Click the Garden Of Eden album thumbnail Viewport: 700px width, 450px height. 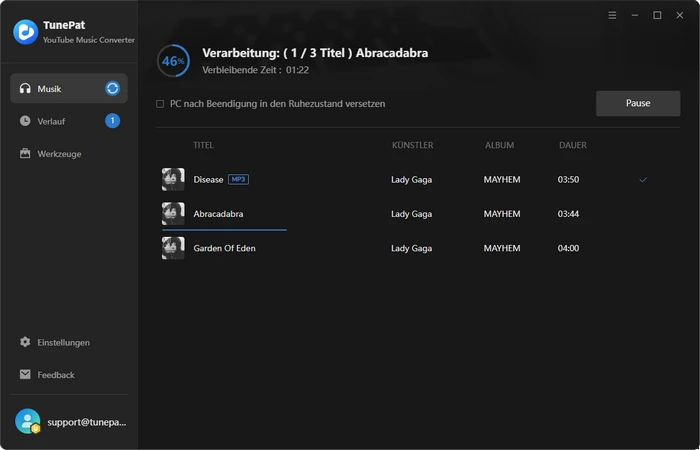(173, 248)
